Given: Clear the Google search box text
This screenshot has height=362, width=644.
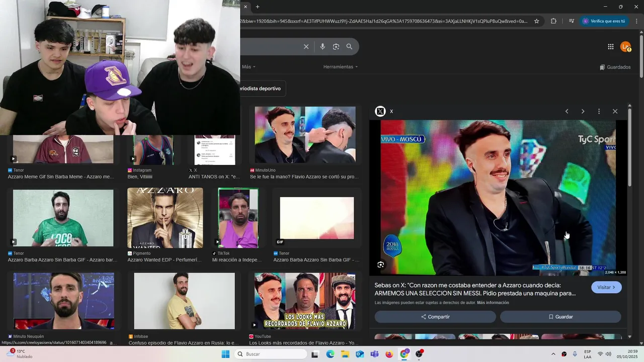Looking at the screenshot, I should pyautogui.click(x=306, y=47).
